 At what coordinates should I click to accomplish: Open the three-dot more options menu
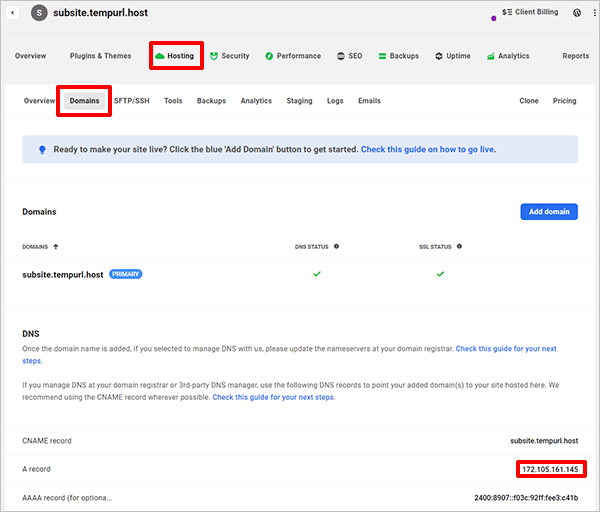[594, 13]
